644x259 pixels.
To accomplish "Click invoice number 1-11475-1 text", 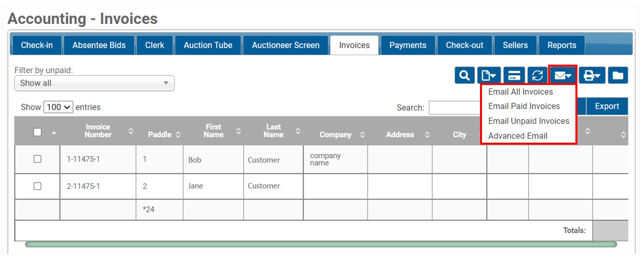I will point(83,160).
